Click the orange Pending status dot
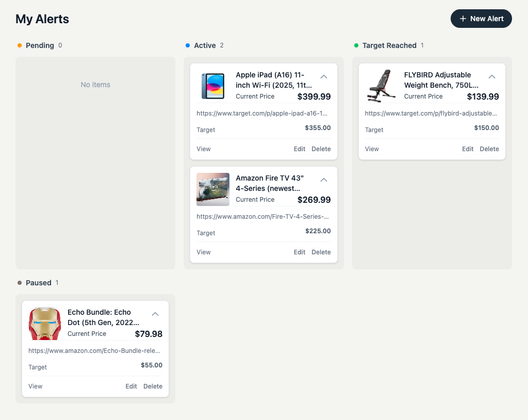 coord(19,45)
